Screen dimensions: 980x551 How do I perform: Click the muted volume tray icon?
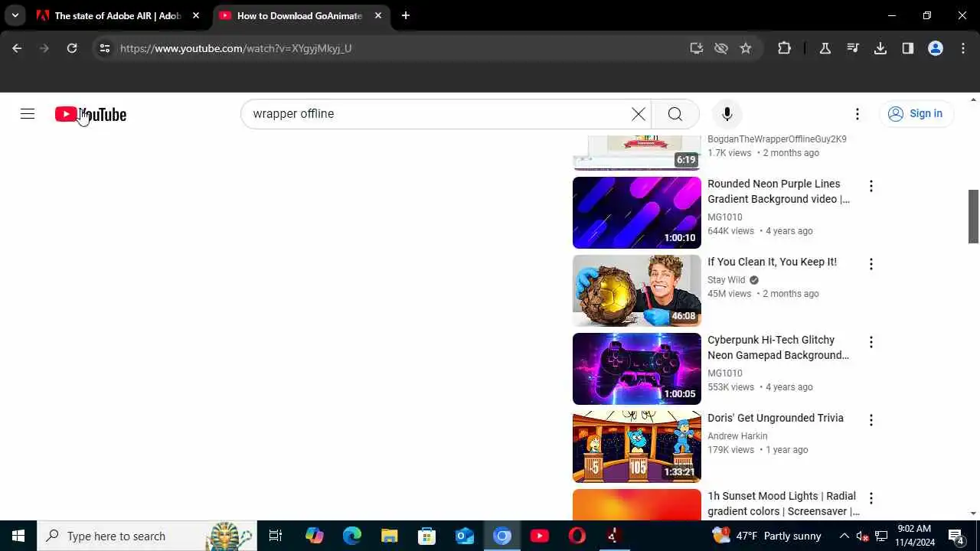(x=863, y=536)
